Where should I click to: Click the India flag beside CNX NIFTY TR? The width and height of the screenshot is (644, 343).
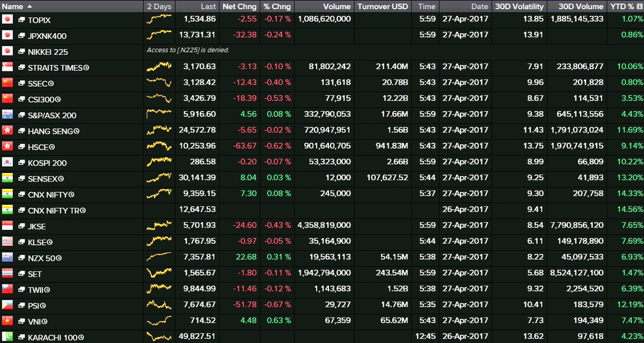pyautogui.click(x=8, y=210)
